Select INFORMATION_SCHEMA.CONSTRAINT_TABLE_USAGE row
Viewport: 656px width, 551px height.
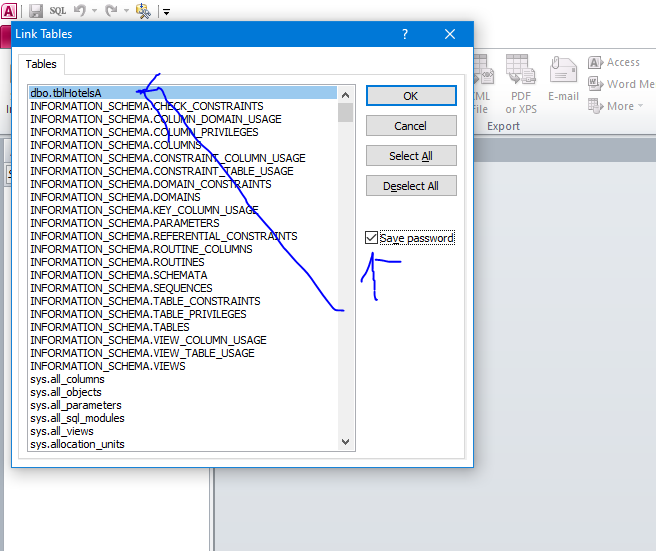coord(183,171)
